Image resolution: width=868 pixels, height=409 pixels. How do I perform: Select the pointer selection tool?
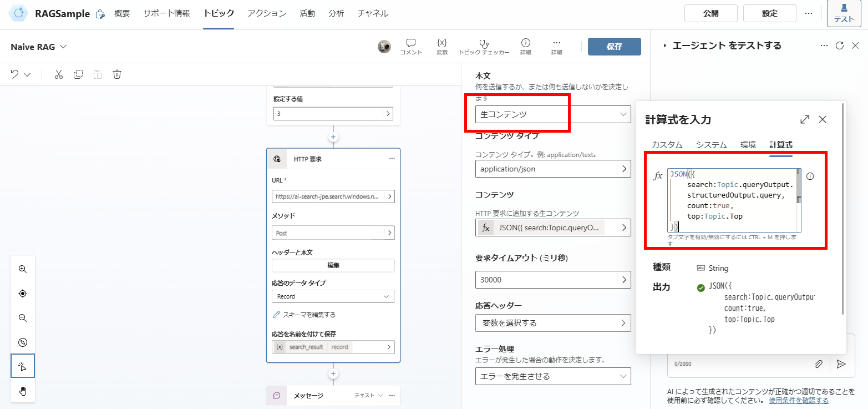(x=22, y=366)
